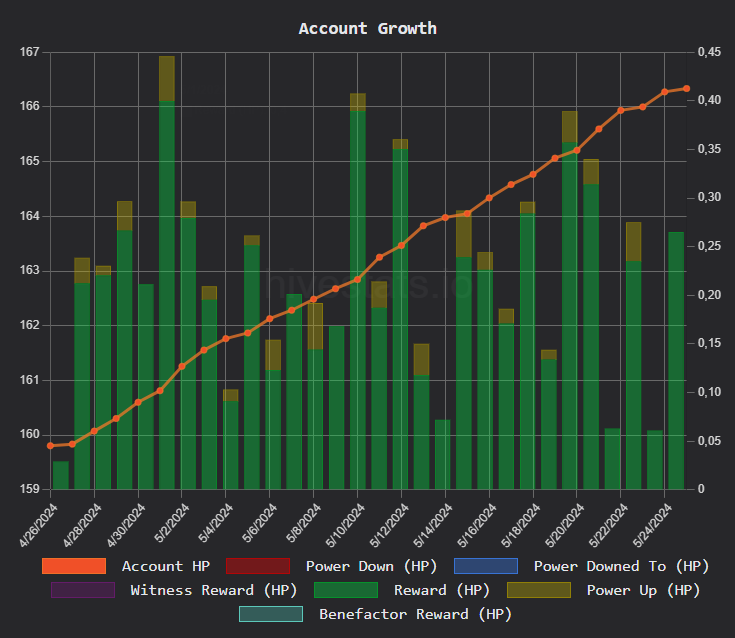Click the Account HP point at 5/2/2024
Viewport: 735px width, 638px height.
coord(182,367)
